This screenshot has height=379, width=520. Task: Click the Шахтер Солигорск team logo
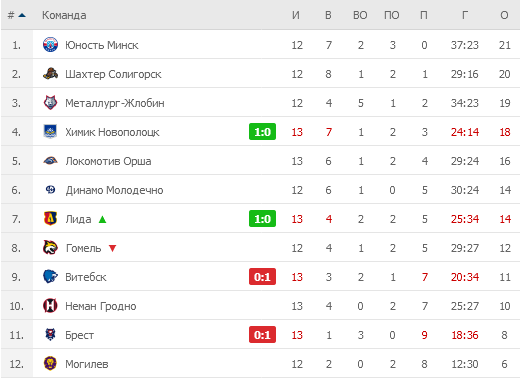coord(50,74)
